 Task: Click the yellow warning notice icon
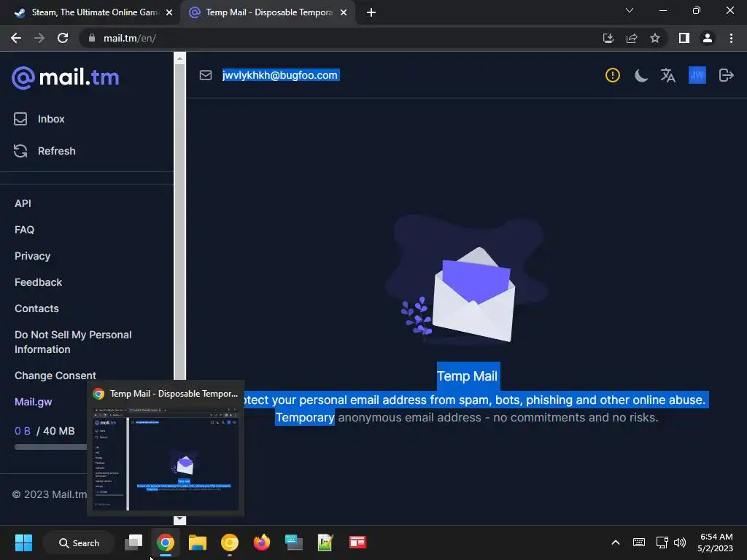click(x=613, y=75)
